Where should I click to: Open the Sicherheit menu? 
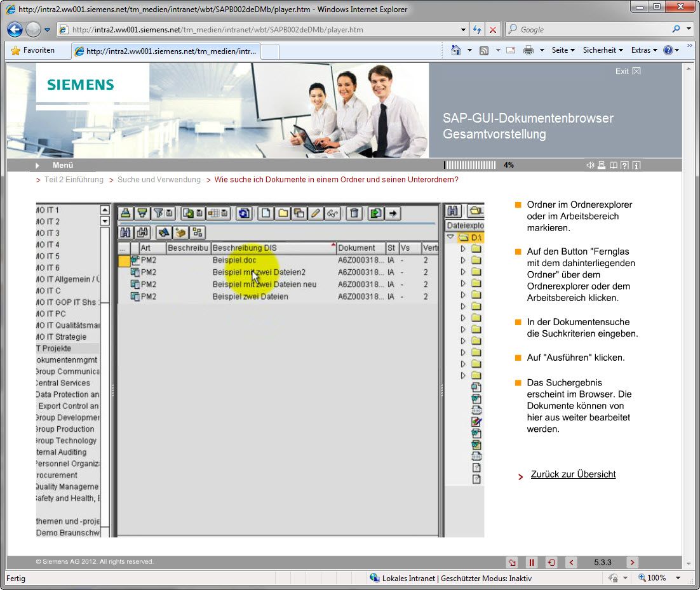(x=603, y=50)
